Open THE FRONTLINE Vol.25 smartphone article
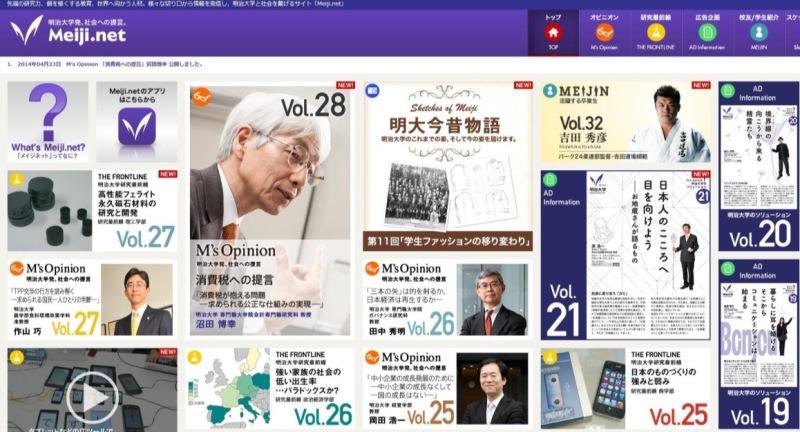 [x=626, y=389]
